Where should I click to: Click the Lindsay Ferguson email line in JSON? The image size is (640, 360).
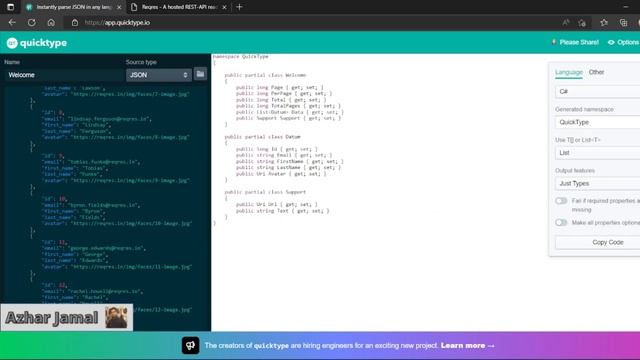[96, 119]
